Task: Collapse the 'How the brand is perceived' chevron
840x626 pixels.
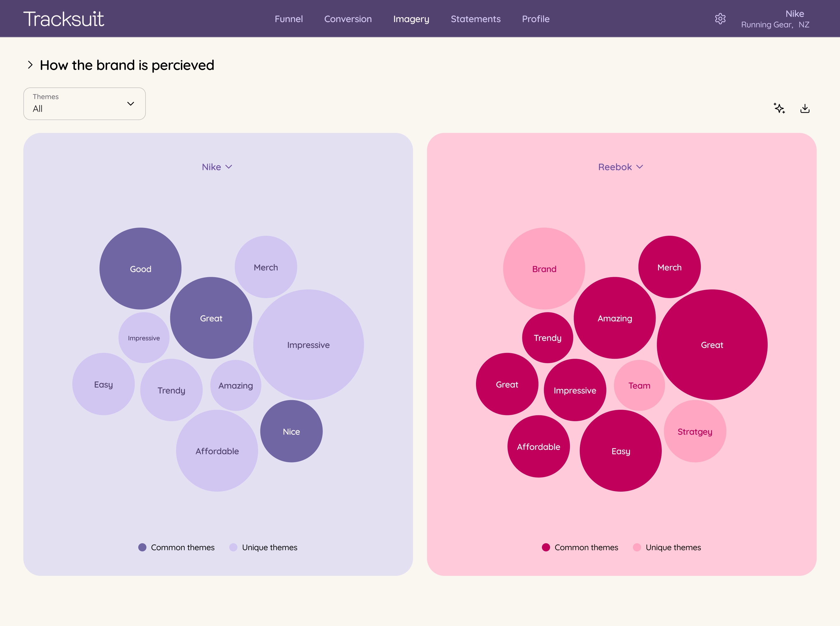Action: (x=30, y=65)
